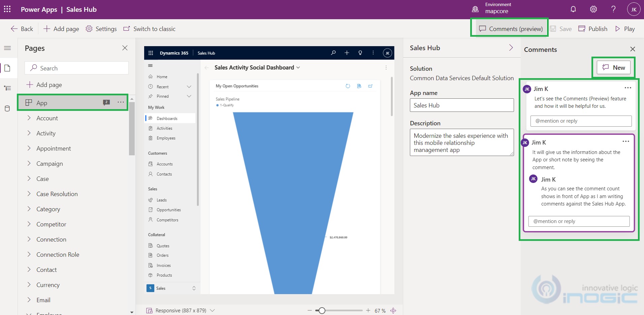Select the Category page
644x315 pixels.
coord(48,209)
